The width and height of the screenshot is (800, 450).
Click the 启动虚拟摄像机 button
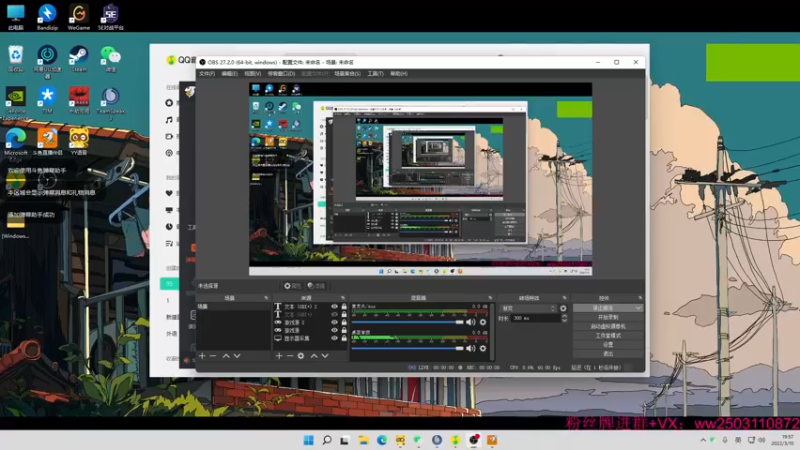click(608, 327)
